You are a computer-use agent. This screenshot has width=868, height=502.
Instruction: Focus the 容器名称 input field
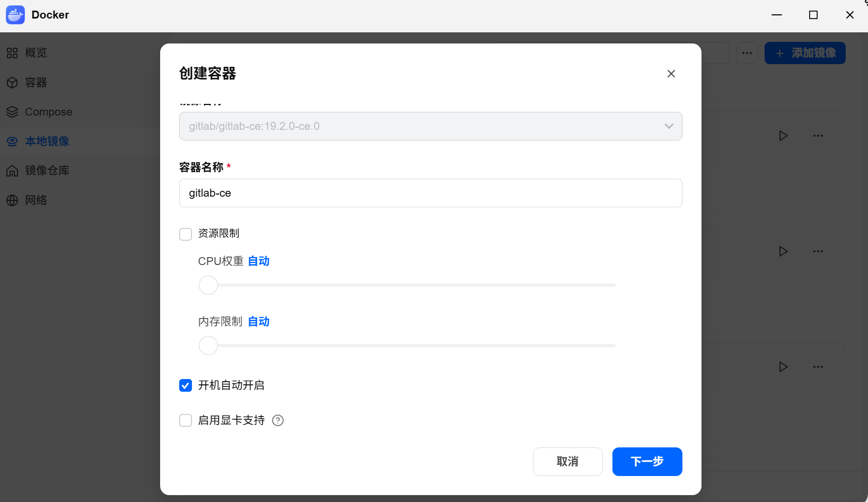click(x=431, y=193)
